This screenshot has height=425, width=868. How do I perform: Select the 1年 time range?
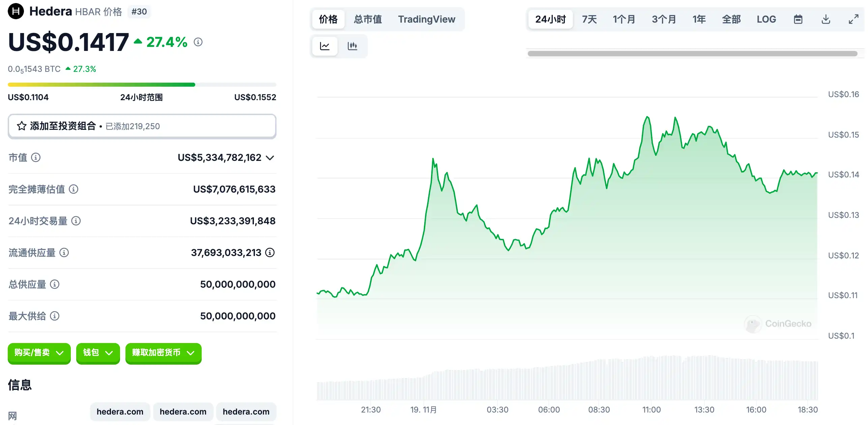pos(699,19)
